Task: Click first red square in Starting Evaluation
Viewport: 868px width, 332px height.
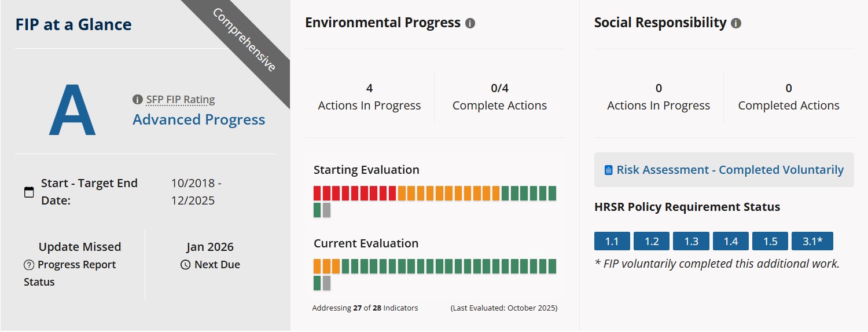Action: [317, 193]
